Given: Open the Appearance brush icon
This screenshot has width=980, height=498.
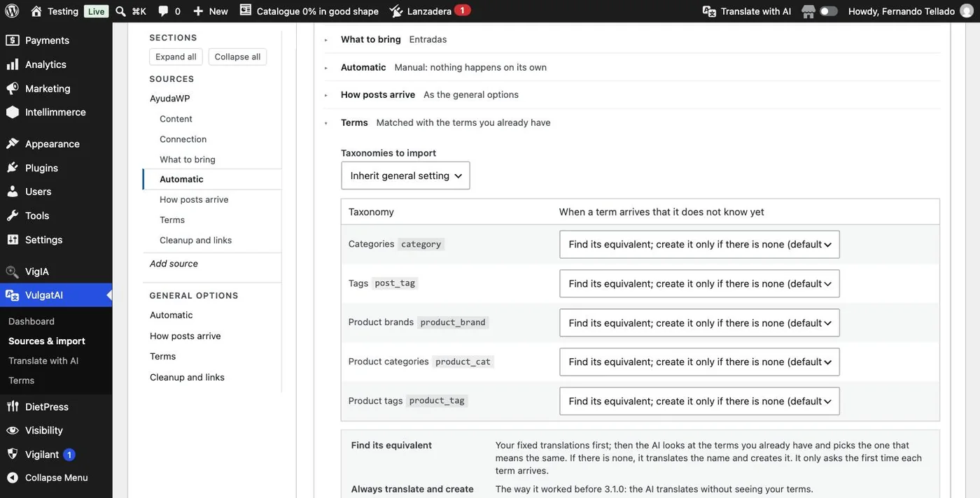Looking at the screenshot, I should click(x=12, y=143).
